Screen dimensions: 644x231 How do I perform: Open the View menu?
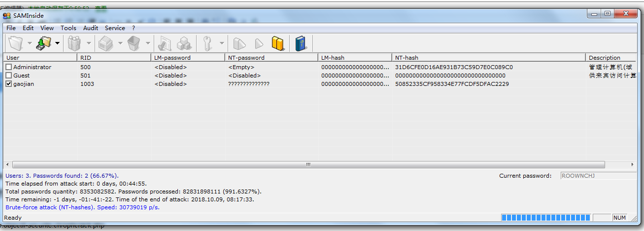47,28
